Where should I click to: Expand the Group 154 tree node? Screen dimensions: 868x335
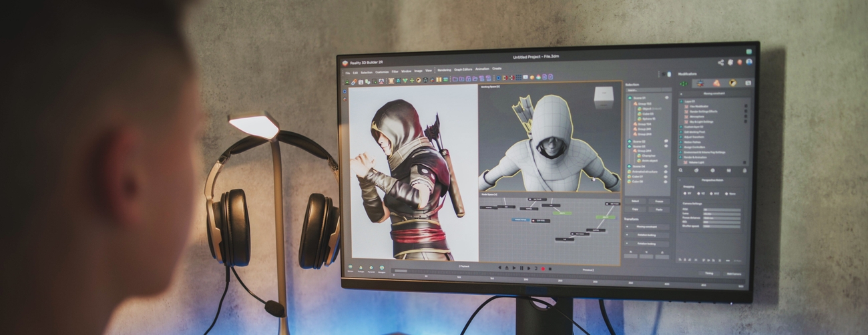point(635,123)
